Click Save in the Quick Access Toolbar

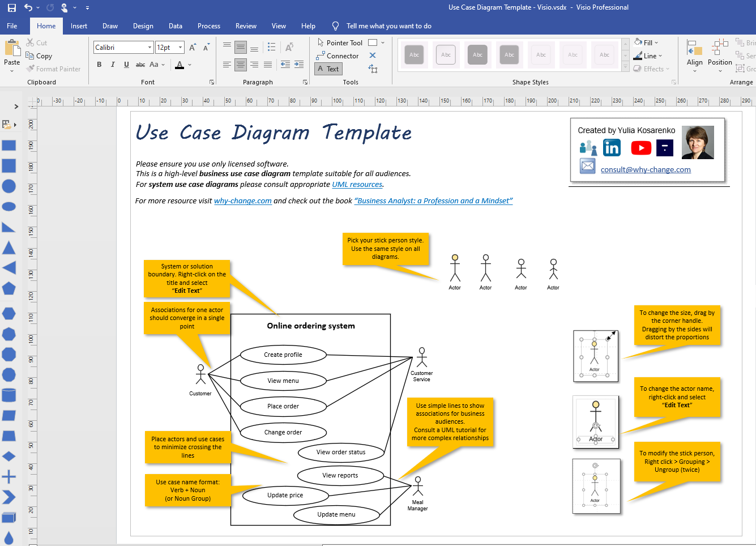(11, 7)
